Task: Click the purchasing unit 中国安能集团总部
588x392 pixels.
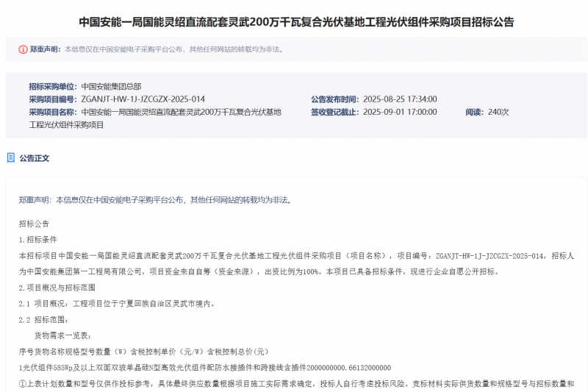Action: (x=111, y=86)
